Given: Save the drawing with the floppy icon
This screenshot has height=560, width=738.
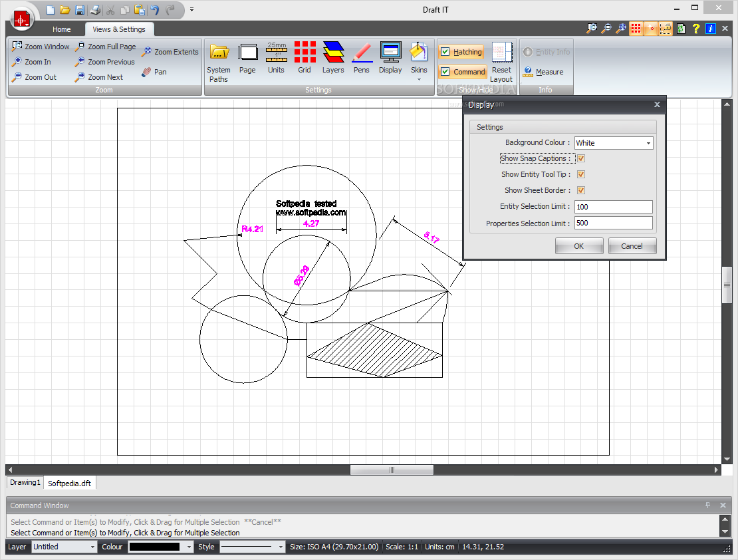Looking at the screenshot, I should tap(80, 10).
